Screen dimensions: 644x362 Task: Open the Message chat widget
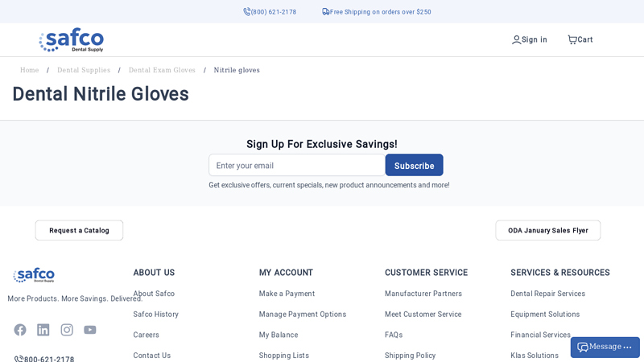click(605, 347)
